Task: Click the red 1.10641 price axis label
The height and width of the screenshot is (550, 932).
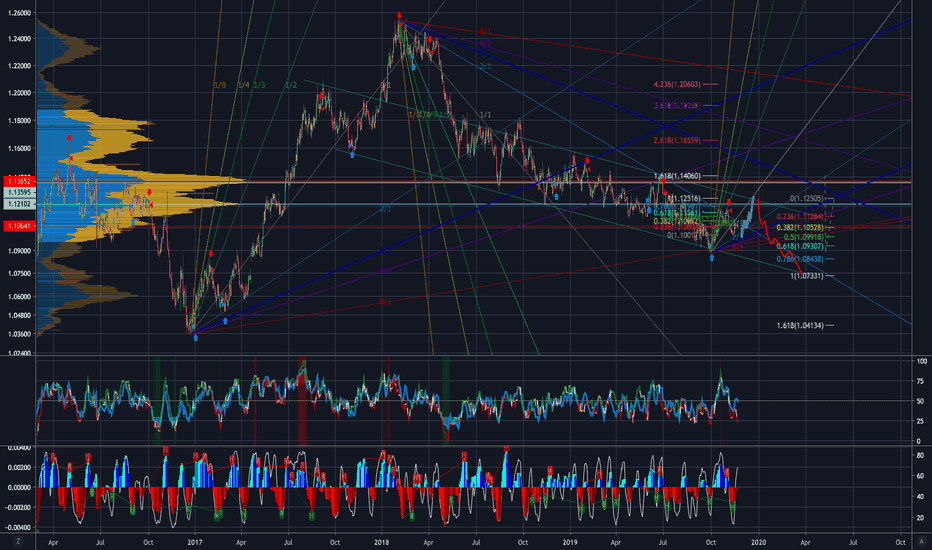Action: coord(17,226)
